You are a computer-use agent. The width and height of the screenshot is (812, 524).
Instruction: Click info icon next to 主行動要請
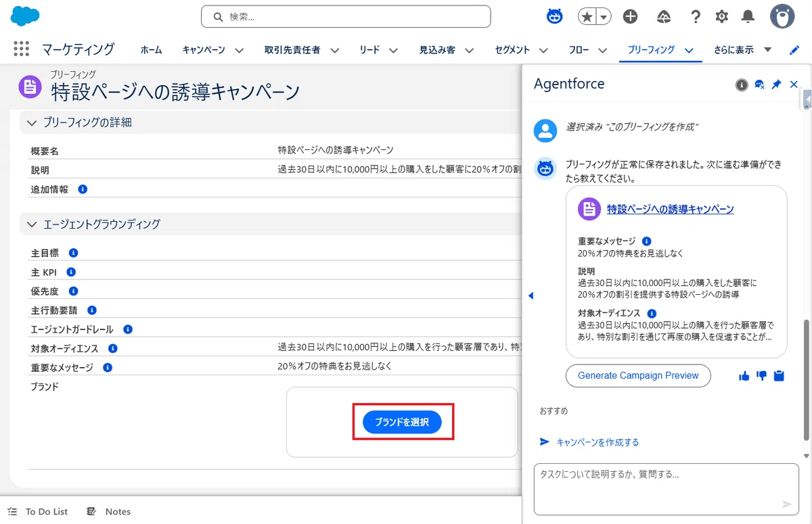[92, 310]
